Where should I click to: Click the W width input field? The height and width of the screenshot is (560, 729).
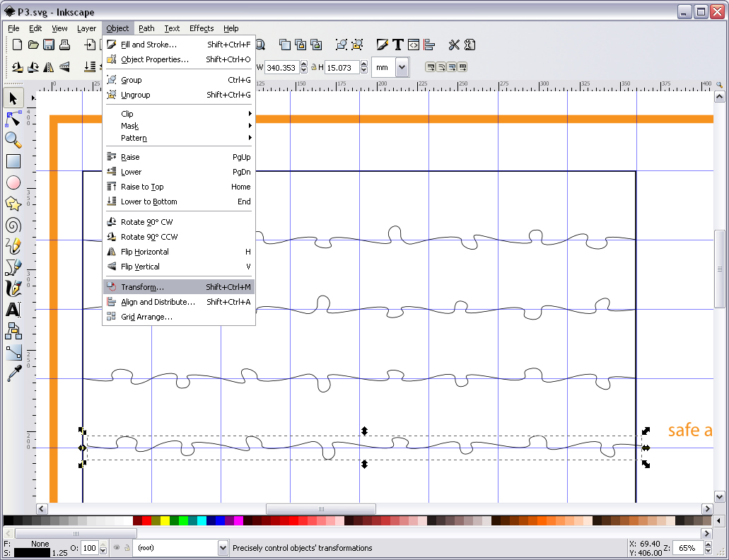tap(281, 67)
